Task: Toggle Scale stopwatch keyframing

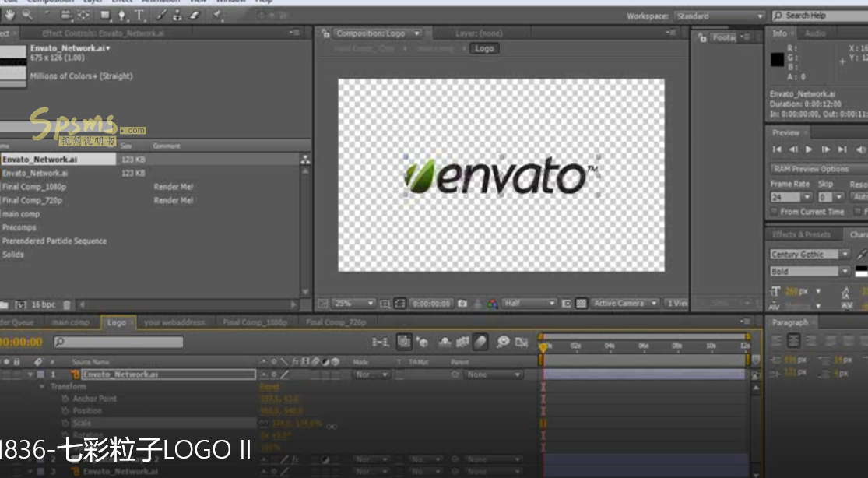Action: tap(65, 424)
